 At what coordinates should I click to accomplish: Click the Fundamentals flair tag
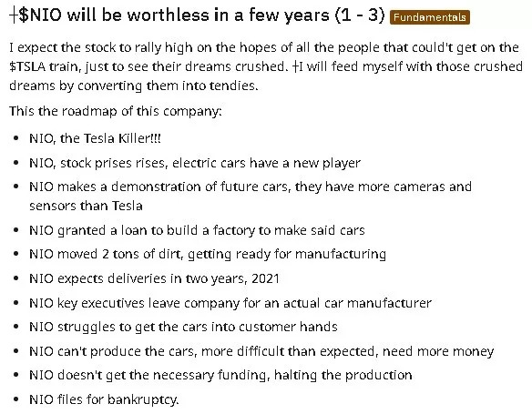click(x=430, y=17)
